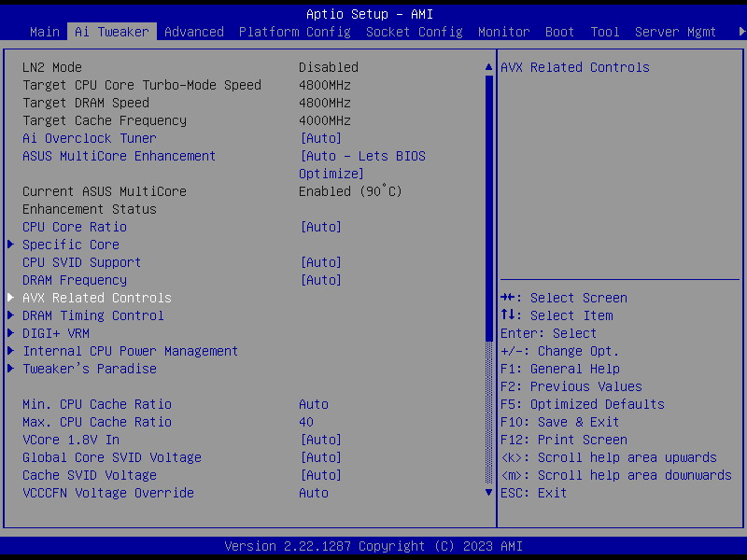Select the Min. CPU Cache Ratio label
This screenshot has height=560, width=747.
[97, 404]
